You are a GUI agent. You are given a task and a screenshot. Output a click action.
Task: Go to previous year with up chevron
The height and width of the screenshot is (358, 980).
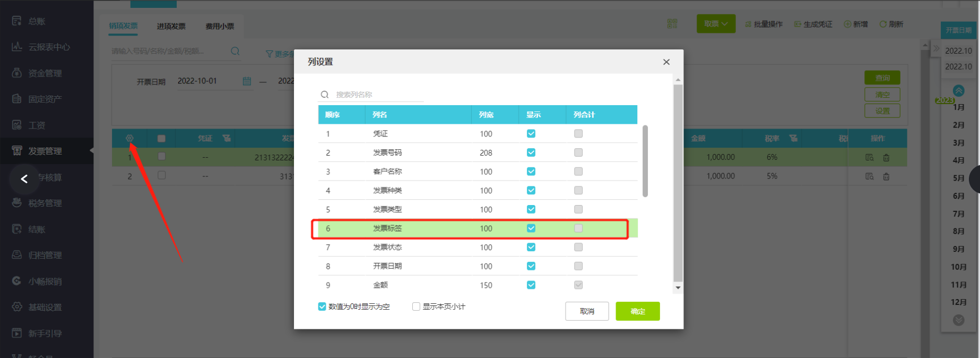point(958,90)
